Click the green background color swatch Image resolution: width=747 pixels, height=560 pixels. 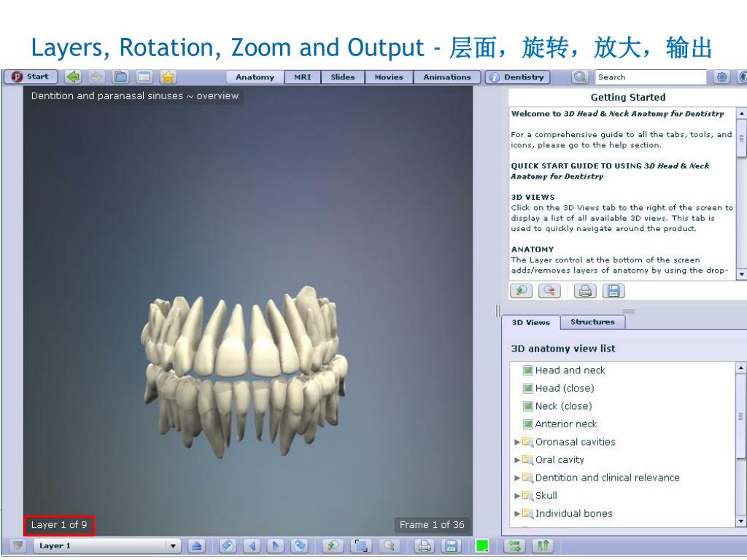[481, 545]
